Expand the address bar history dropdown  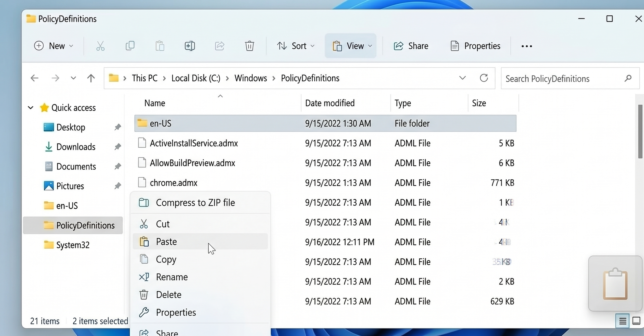[x=463, y=78]
